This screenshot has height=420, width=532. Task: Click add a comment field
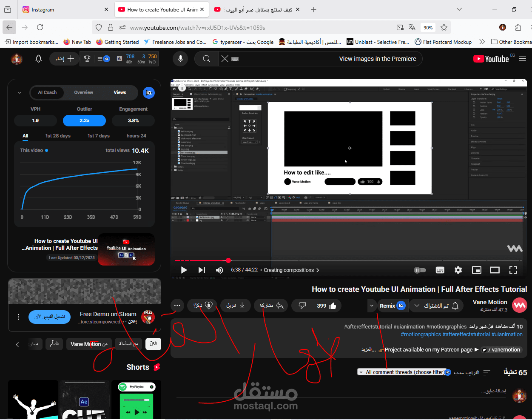click(x=340, y=391)
